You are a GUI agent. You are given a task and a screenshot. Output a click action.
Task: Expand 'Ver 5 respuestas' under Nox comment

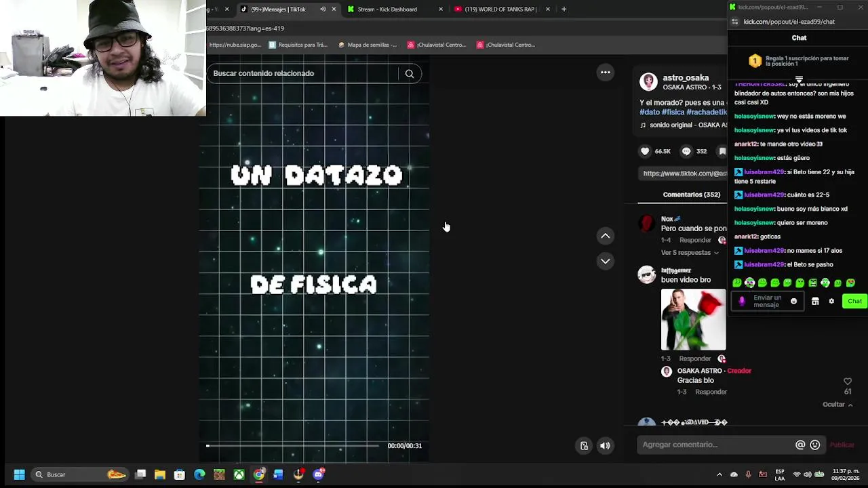[690, 252]
